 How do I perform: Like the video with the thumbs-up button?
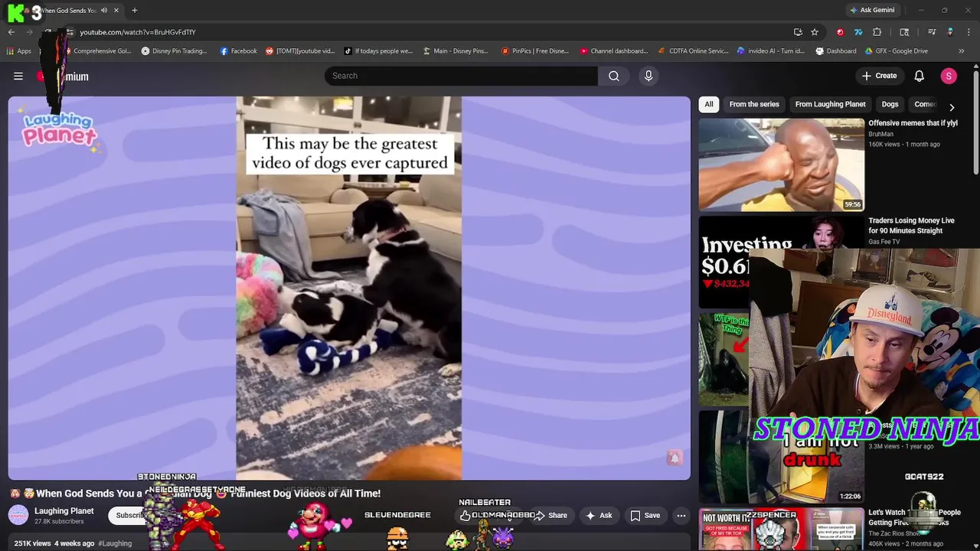465,516
